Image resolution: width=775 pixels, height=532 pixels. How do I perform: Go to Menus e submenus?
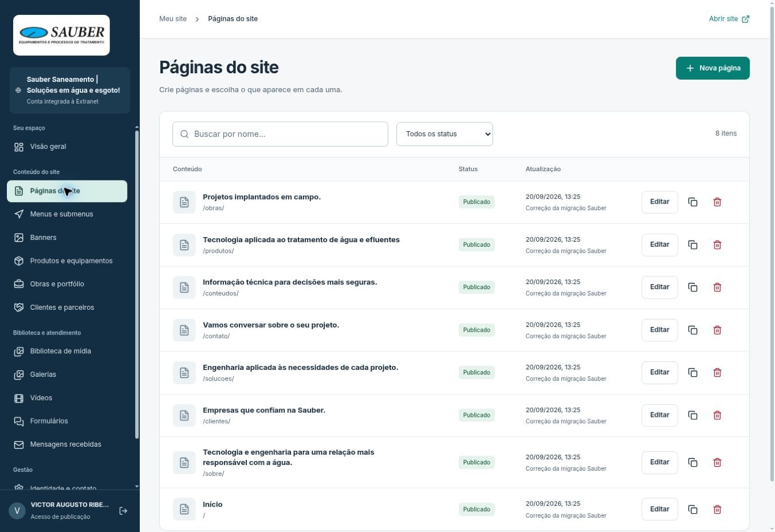coord(67,214)
